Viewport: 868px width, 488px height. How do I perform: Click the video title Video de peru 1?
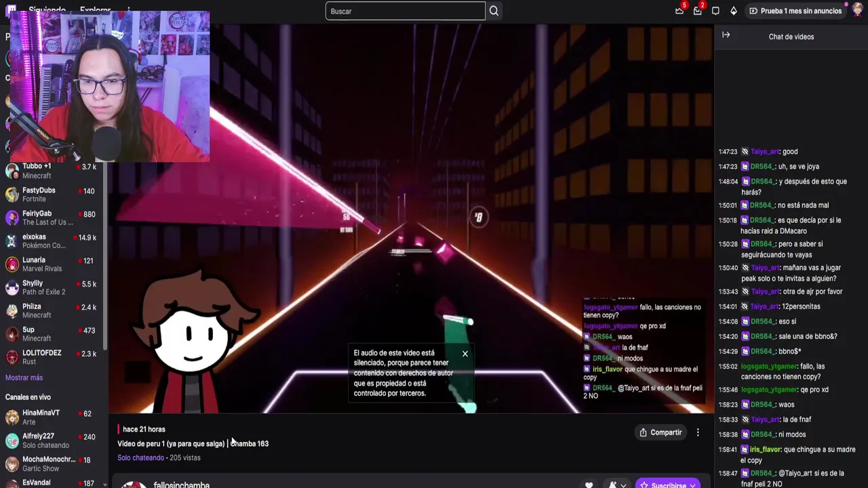(x=193, y=444)
